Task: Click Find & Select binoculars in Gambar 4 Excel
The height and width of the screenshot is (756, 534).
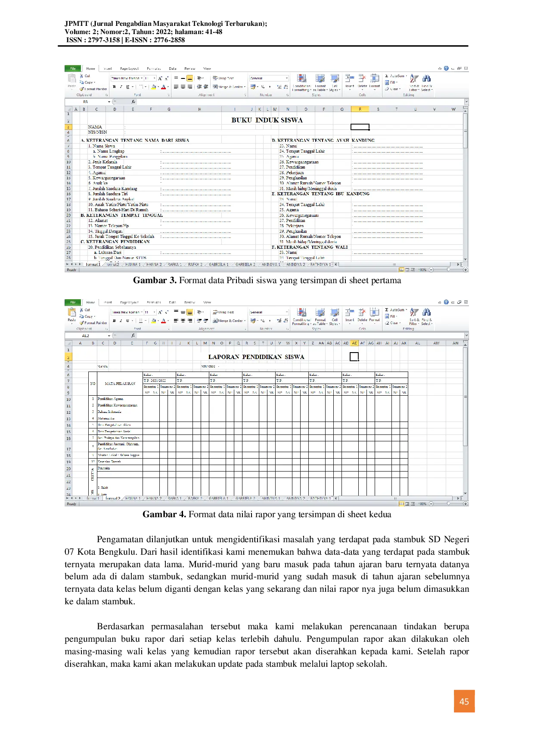Action: pyautogui.click(x=426, y=312)
